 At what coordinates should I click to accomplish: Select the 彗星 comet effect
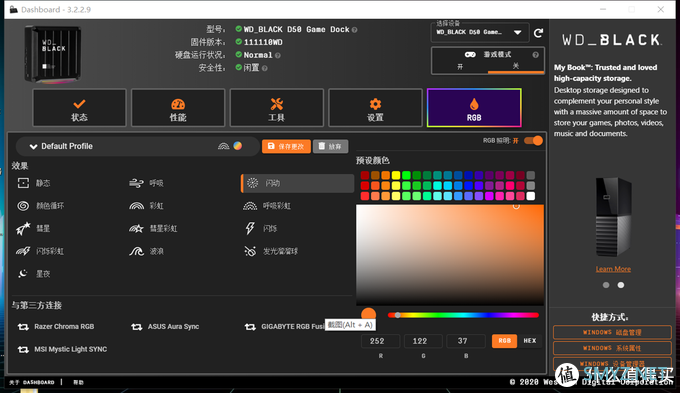point(33,228)
